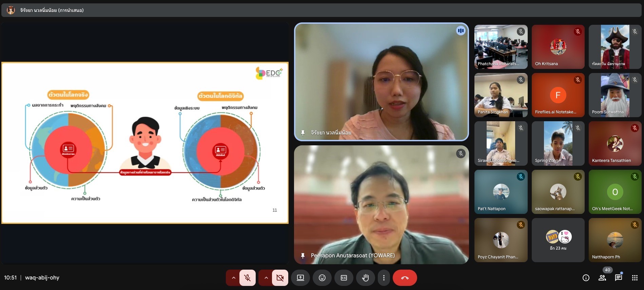Show the 23 other participants tile
This screenshot has width=644, height=290.
point(558,240)
